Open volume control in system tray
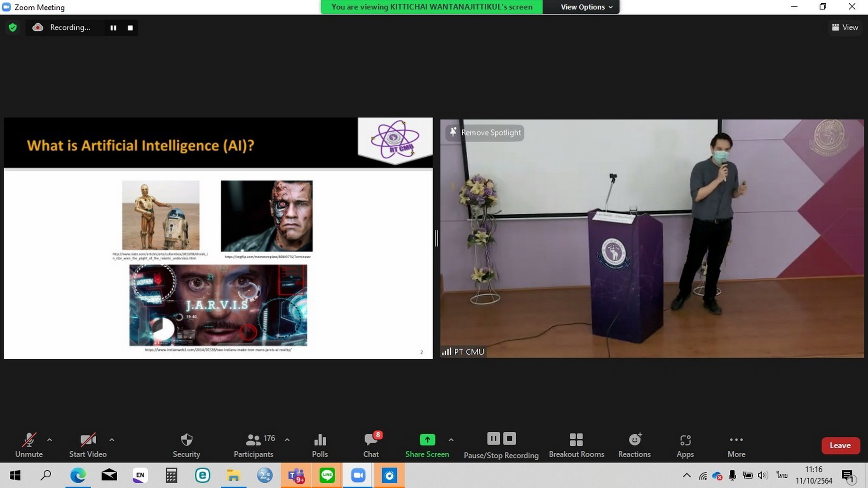868x488 pixels. point(763,475)
